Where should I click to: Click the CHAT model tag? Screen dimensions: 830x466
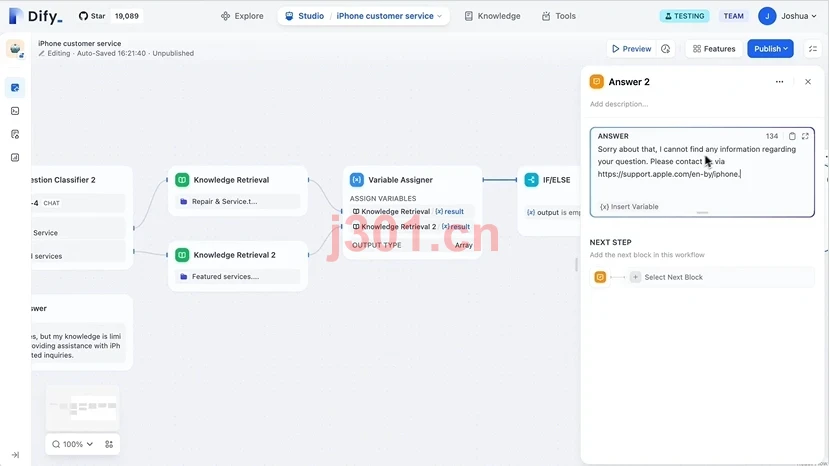[51, 203]
